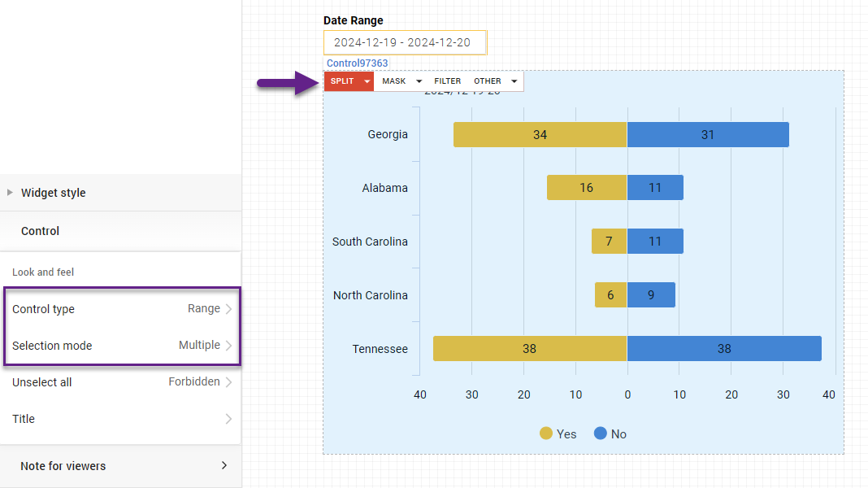Open the SPLIT dropdown arrow
868x488 pixels.
click(366, 81)
